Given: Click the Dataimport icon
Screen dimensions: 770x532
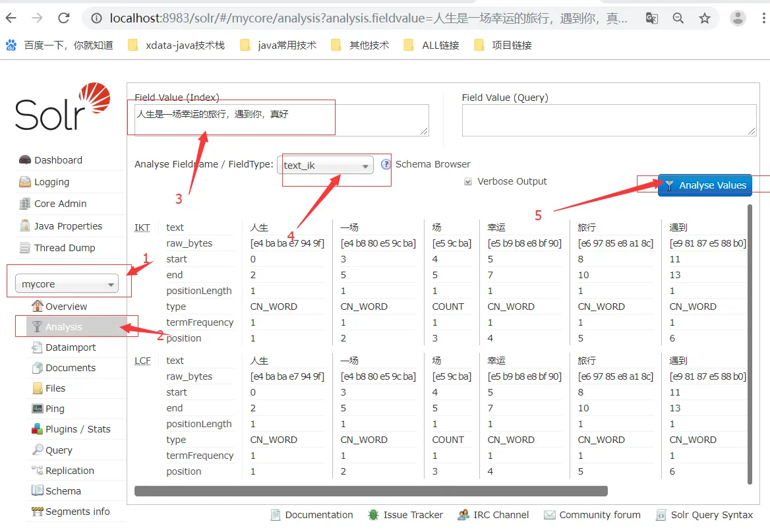Looking at the screenshot, I should (38, 347).
